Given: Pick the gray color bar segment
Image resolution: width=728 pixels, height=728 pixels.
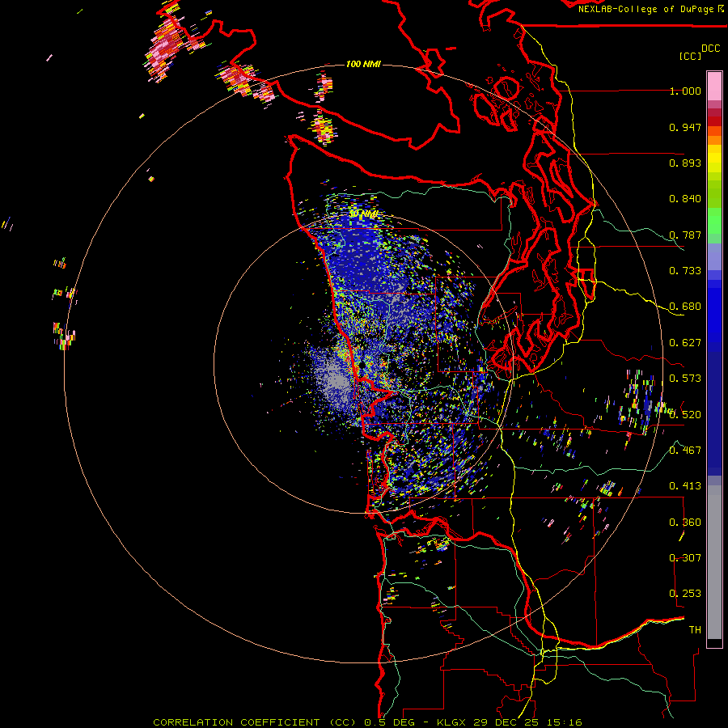Looking at the screenshot, I should pos(714,562).
